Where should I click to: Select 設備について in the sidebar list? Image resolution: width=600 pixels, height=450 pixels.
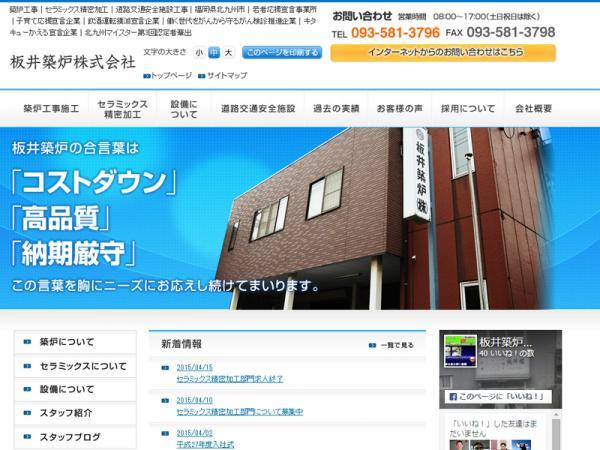(75, 390)
